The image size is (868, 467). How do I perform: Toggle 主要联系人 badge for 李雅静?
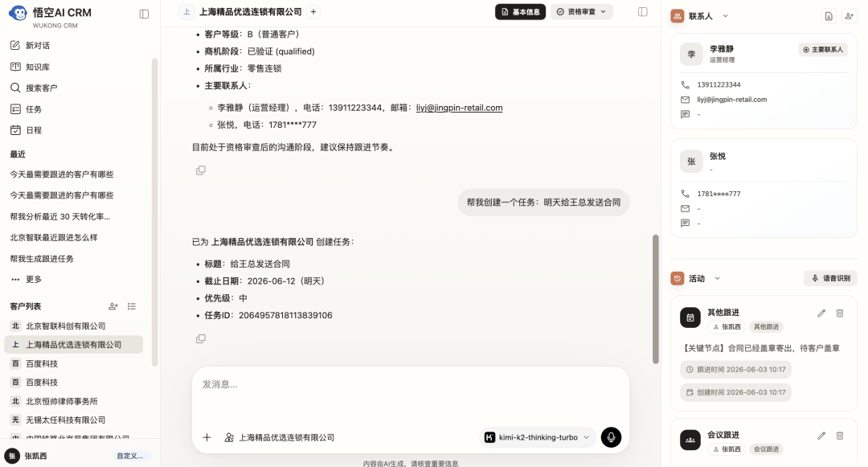click(x=823, y=50)
